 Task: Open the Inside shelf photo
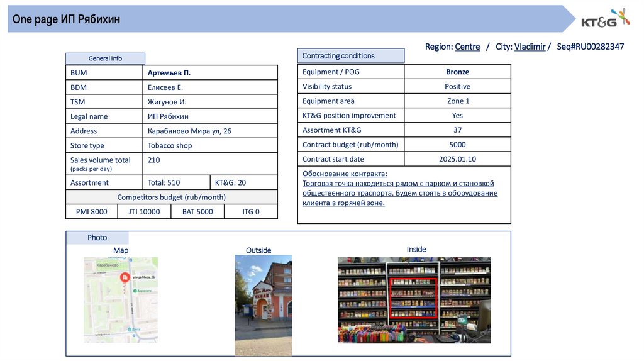414,300
